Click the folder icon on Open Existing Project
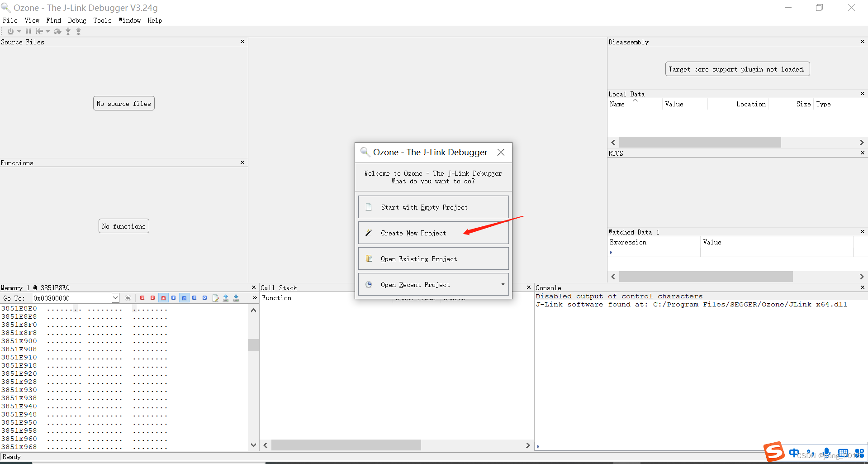This screenshot has width=868, height=464. point(369,258)
